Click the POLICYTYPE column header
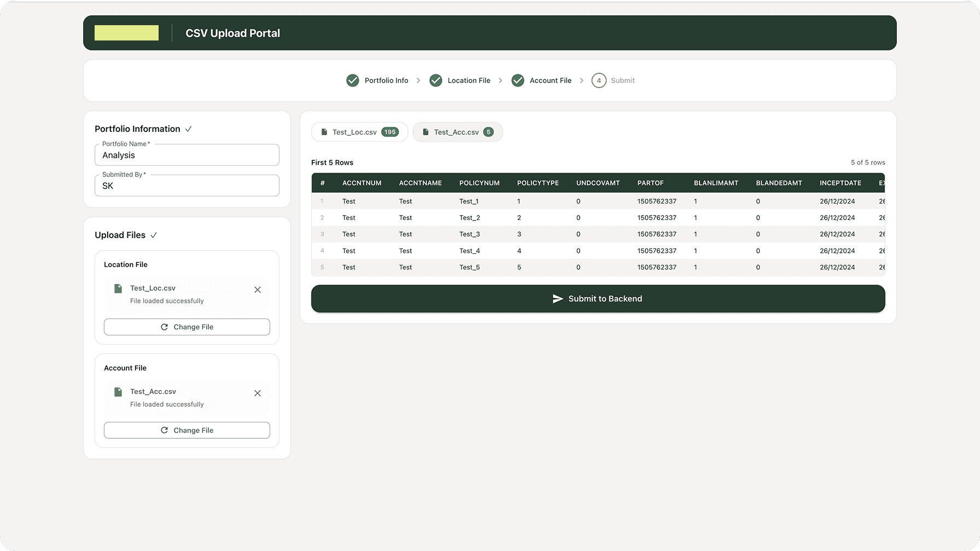Screen dimensions: 980x551 click(538, 183)
